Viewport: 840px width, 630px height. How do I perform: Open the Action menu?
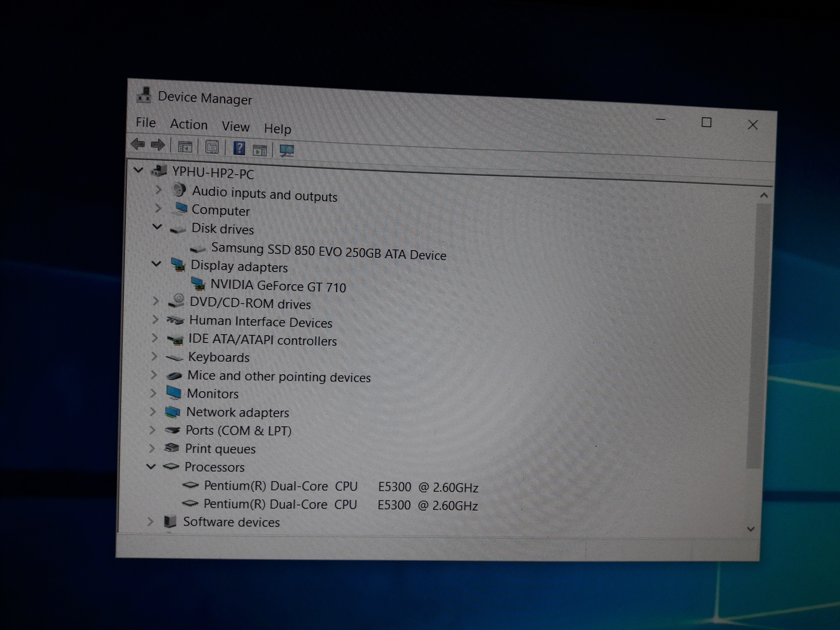click(x=189, y=125)
